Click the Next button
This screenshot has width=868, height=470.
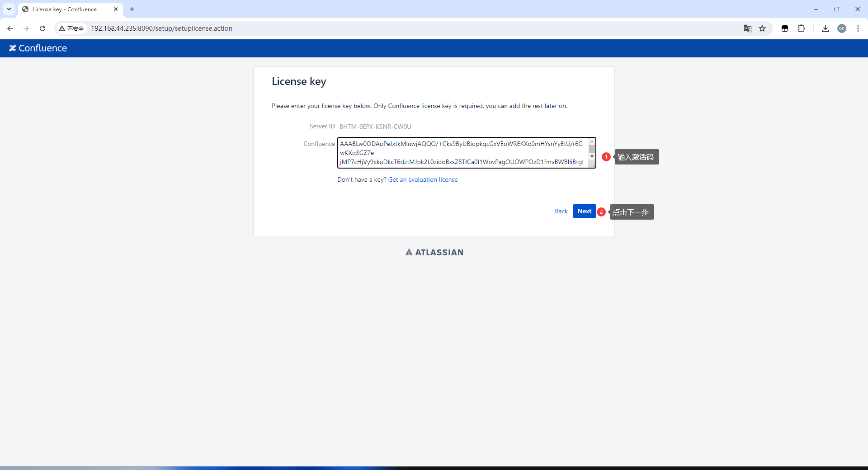(x=584, y=211)
